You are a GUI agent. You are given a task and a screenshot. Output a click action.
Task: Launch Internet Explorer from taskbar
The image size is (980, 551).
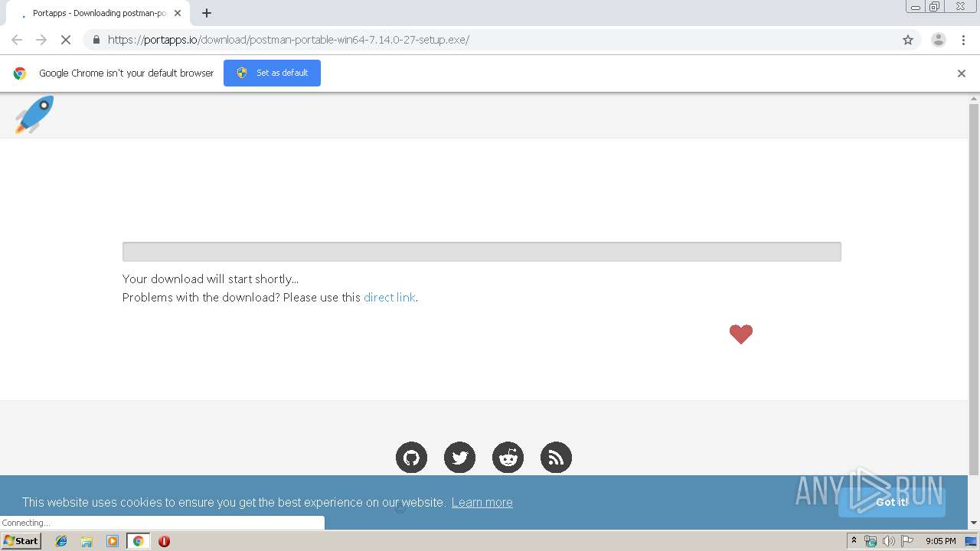pyautogui.click(x=61, y=541)
